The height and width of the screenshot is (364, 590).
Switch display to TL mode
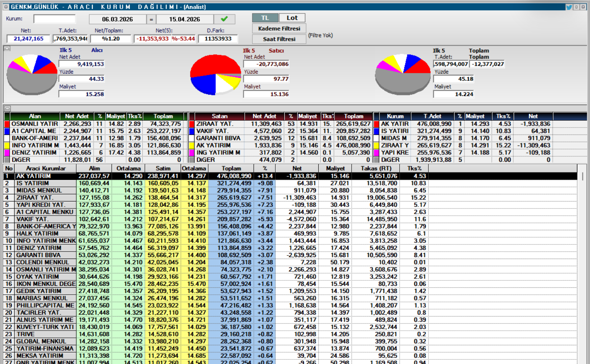pyautogui.click(x=265, y=18)
